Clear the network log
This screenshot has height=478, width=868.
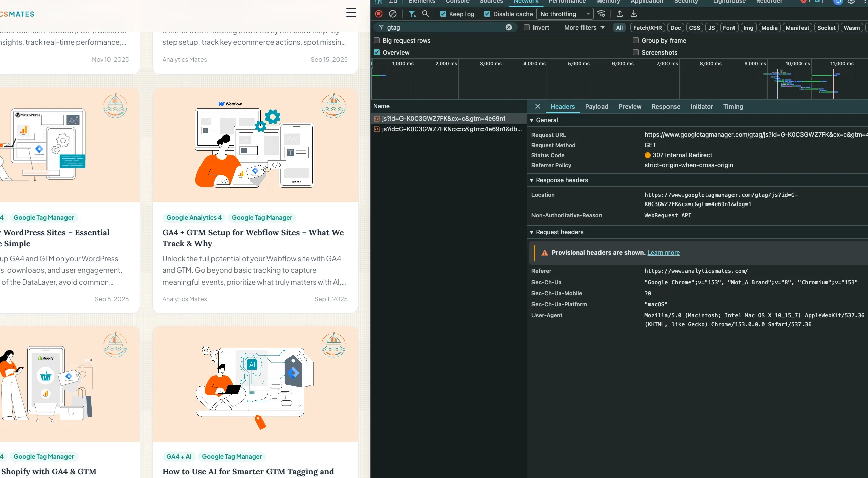(393, 14)
